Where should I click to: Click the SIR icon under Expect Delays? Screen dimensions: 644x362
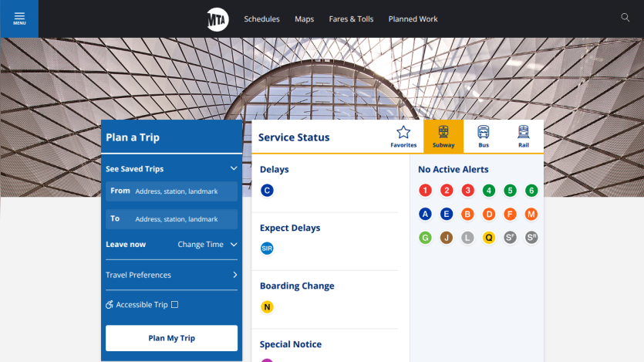coord(267,249)
